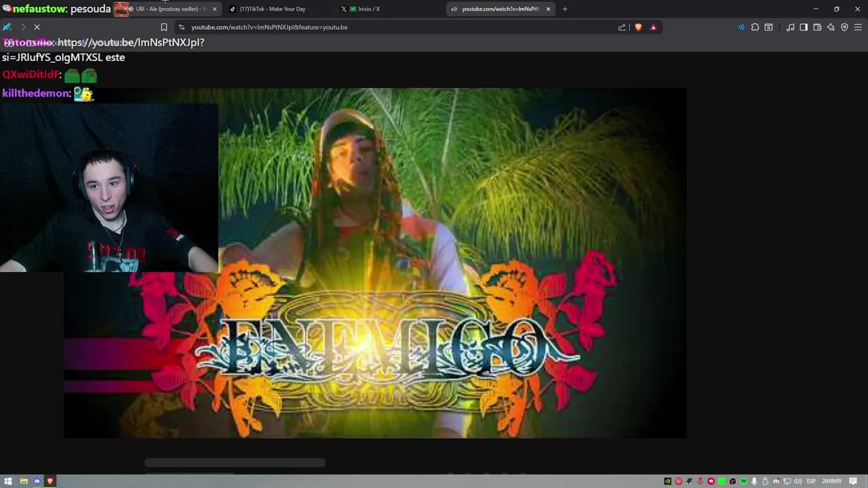Open the Windows notification center

[x=853, y=481]
